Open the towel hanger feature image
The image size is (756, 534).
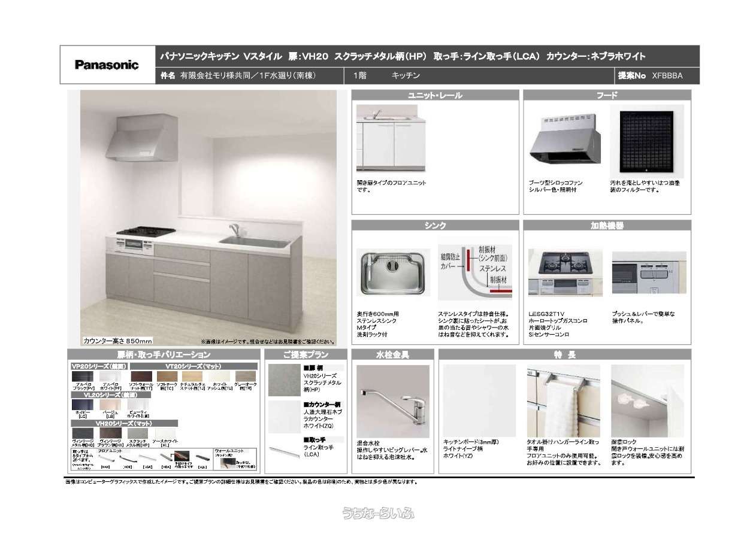pos(563,400)
